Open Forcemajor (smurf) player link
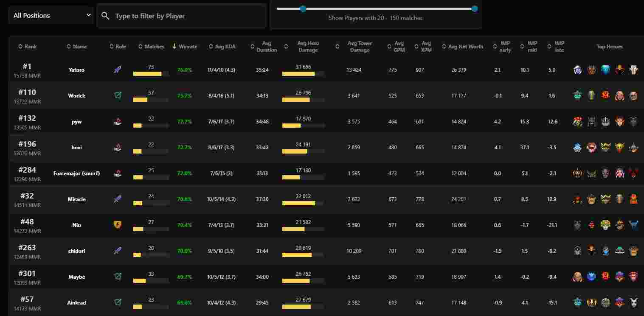The height and width of the screenshot is (316, 644). pos(76,173)
